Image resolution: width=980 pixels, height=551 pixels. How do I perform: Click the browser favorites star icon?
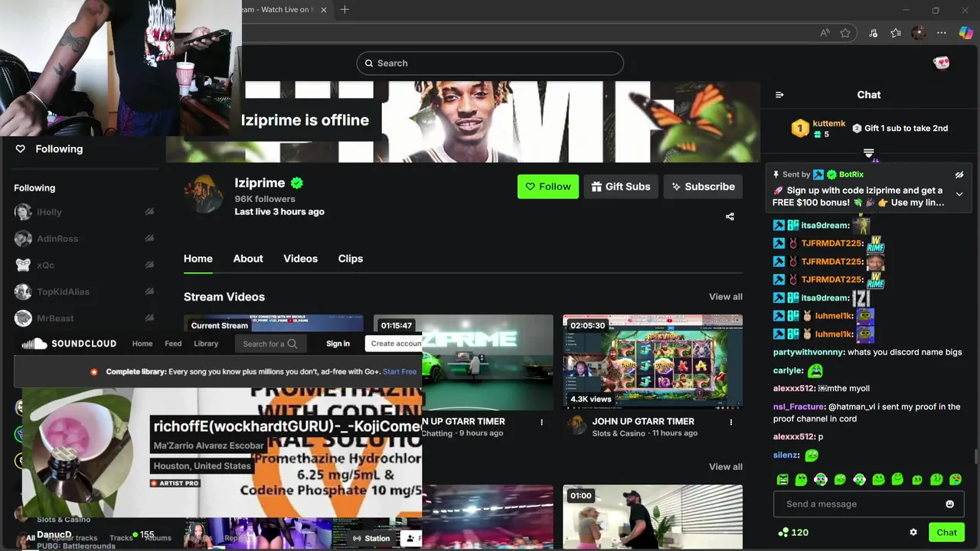click(x=845, y=33)
